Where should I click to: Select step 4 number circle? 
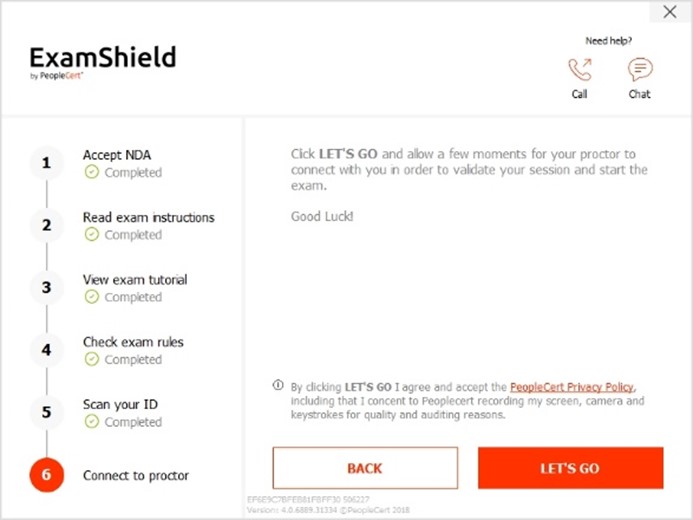[46, 350]
